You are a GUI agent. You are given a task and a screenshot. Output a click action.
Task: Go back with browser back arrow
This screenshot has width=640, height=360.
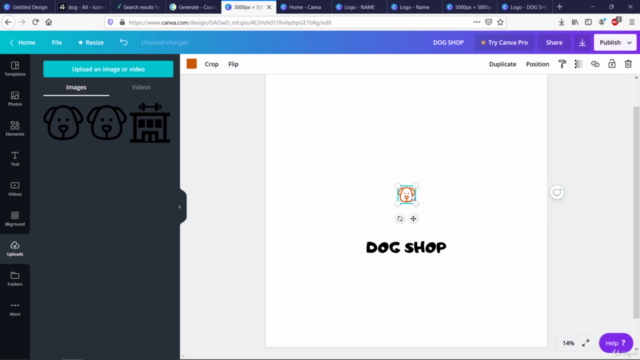pyautogui.click(x=8, y=22)
